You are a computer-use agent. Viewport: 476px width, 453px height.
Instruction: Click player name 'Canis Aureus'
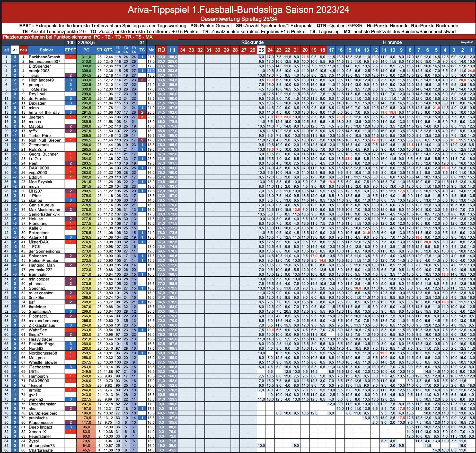(41, 205)
